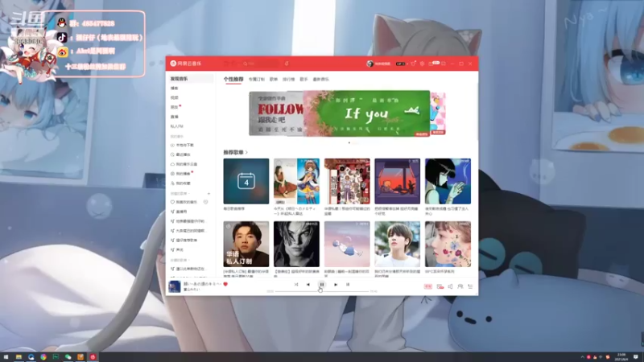Image resolution: width=644 pixels, height=362 pixels.
Task: Switch to the 最新音乐 tab
Action: tap(320, 79)
